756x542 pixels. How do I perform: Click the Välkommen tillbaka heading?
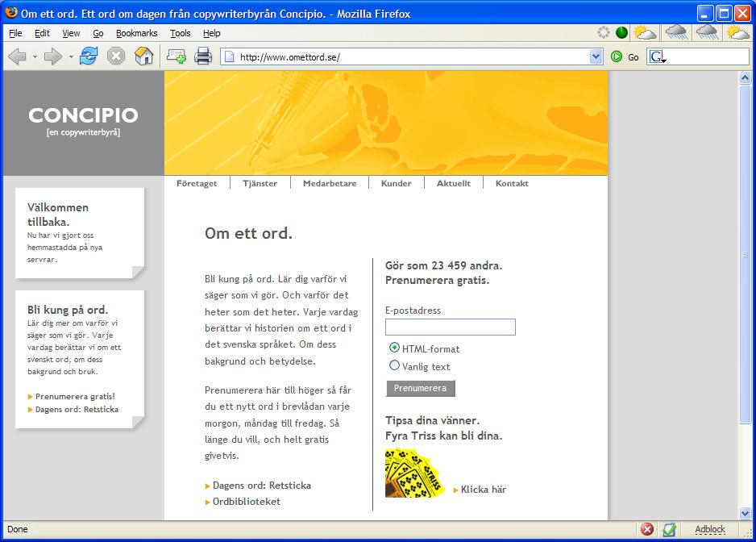(x=58, y=215)
